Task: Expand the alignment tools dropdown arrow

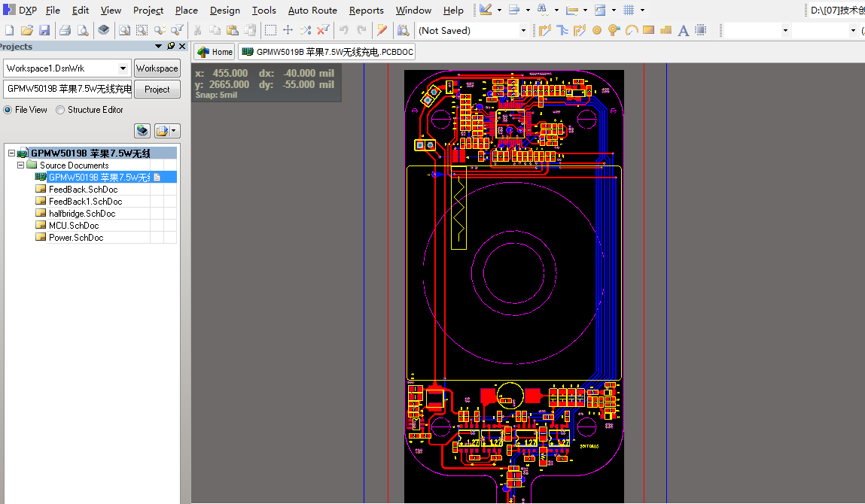Action: [x=528, y=10]
